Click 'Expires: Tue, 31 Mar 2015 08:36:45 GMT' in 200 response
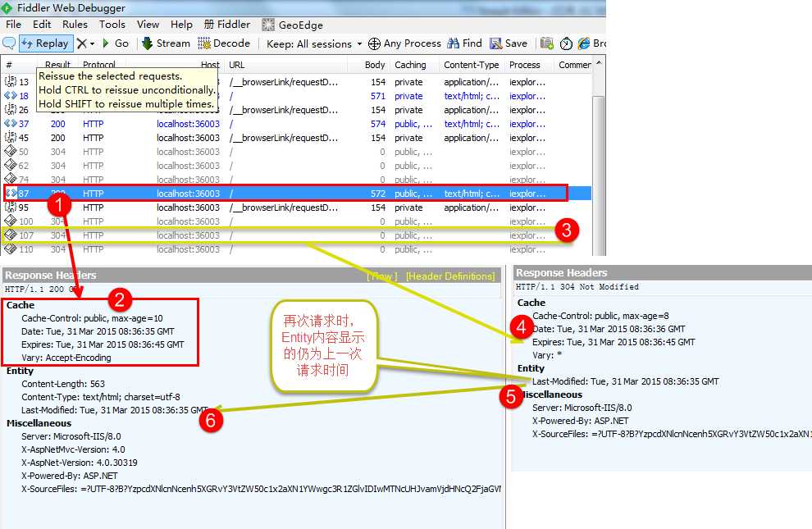Image resolution: width=812 pixels, height=529 pixels. [x=103, y=344]
